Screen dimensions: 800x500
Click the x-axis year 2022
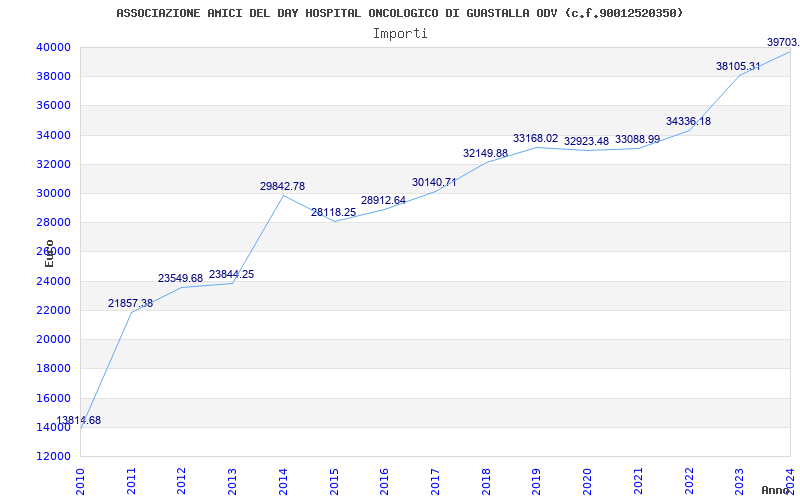(x=689, y=482)
